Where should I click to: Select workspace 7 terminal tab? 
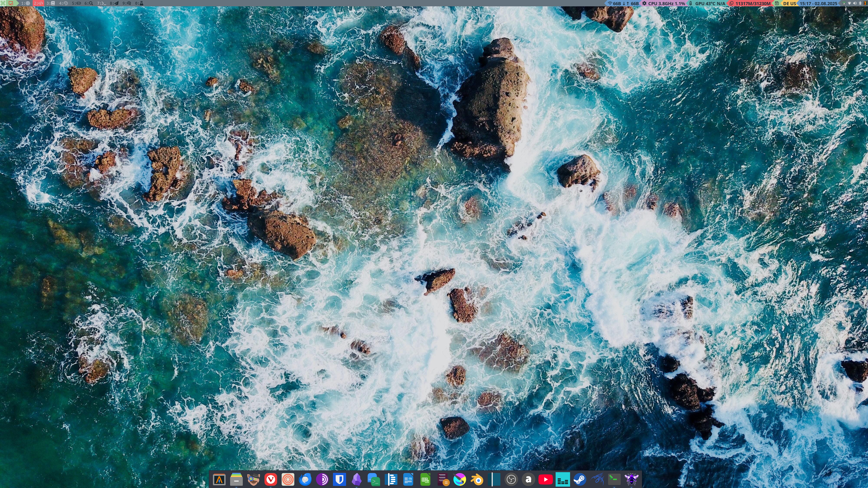(x=101, y=3)
